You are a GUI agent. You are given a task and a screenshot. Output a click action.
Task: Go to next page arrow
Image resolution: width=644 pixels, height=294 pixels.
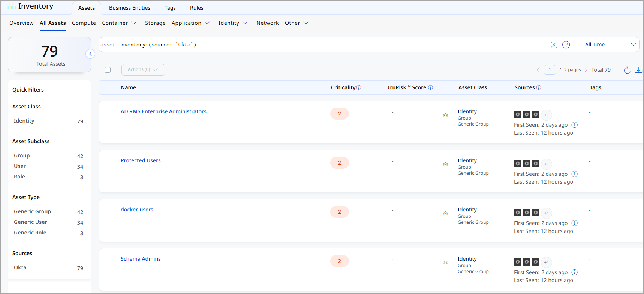(586, 70)
